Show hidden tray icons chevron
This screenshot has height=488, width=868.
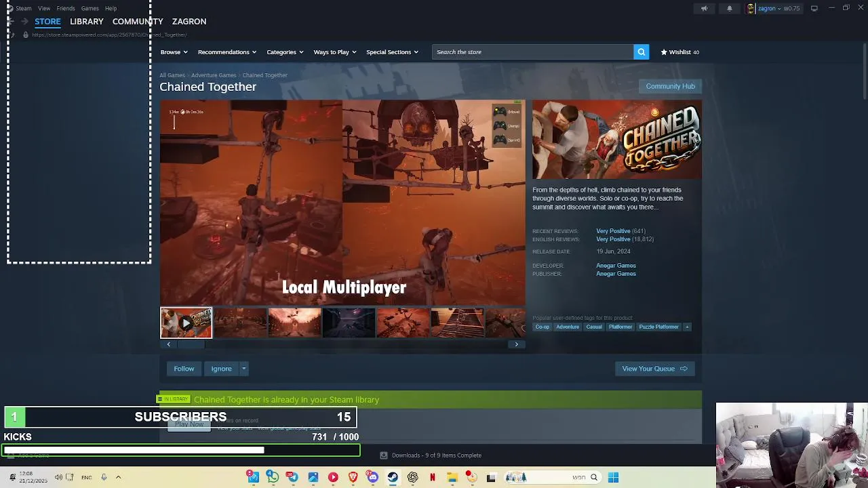pyautogui.click(x=118, y=477)
